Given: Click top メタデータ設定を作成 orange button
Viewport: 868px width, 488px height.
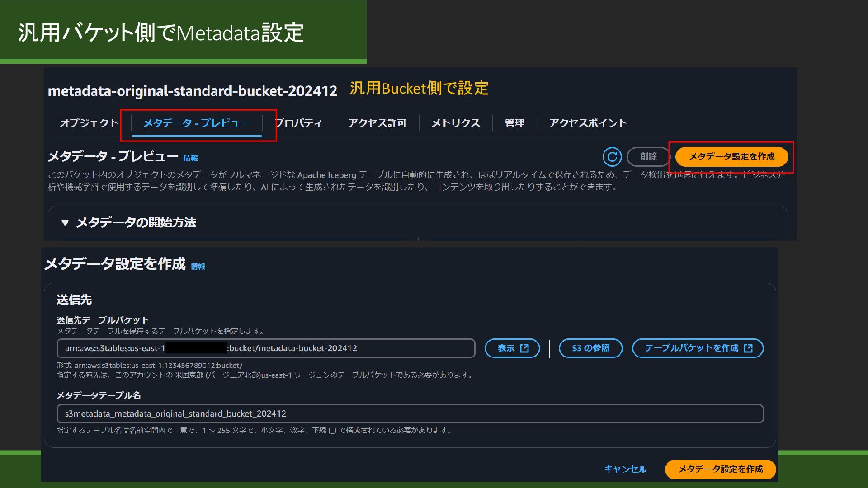Looking at the screenshot, I should tap(731, 157).
